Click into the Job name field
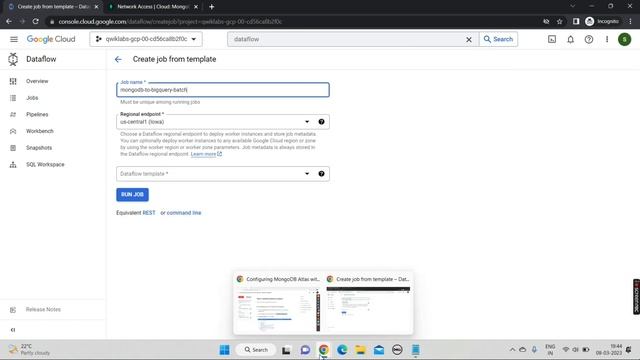 coord(223,90)
